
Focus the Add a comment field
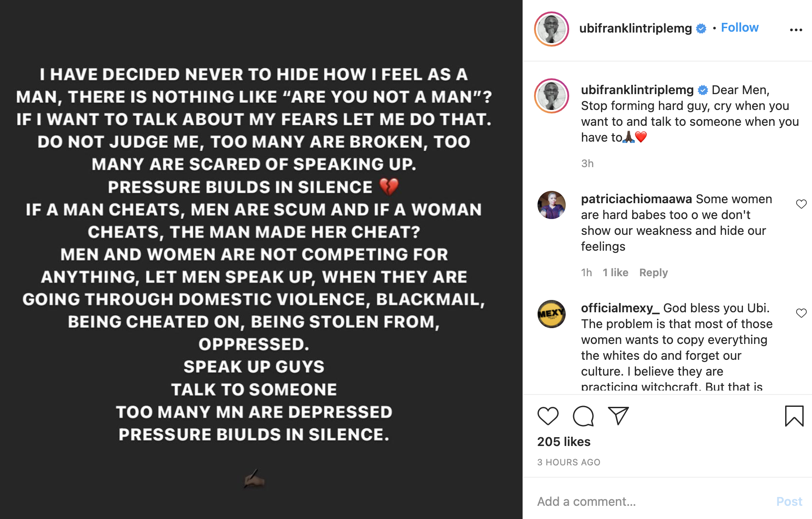click(651, 501)
